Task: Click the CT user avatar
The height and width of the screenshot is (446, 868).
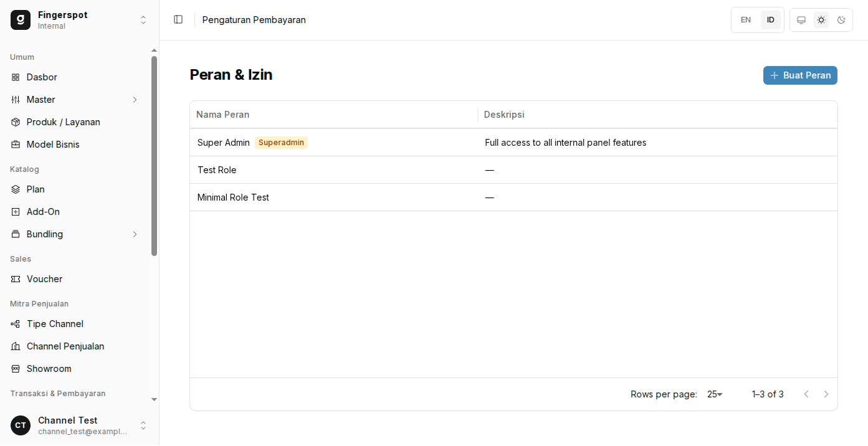Action: (x=21, y=425)
